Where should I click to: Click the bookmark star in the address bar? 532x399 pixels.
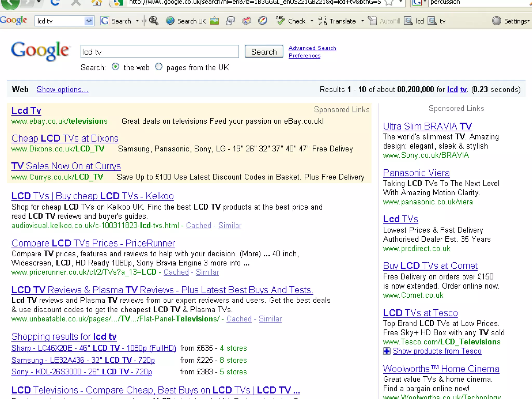coord(388,3)
